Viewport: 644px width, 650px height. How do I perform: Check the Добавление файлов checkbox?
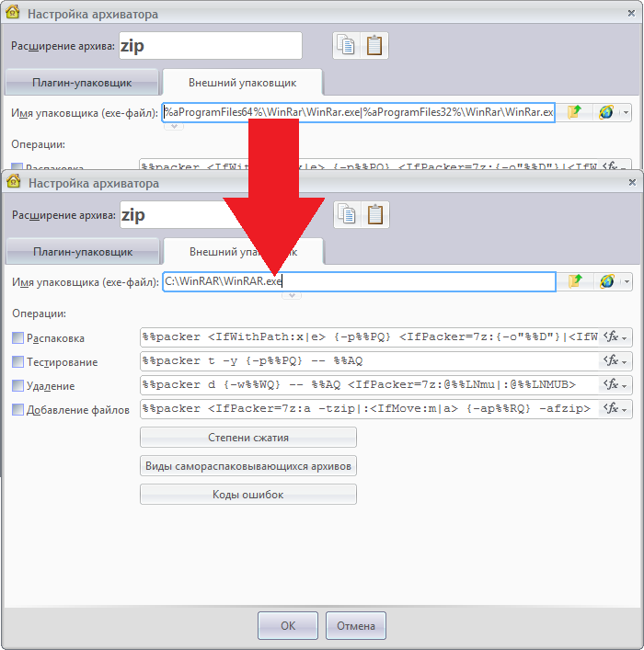(18, 410)
